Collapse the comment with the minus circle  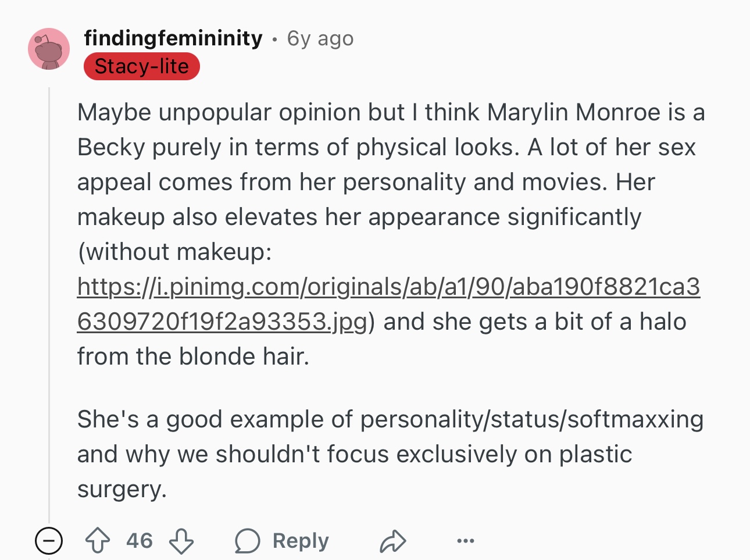49,541
